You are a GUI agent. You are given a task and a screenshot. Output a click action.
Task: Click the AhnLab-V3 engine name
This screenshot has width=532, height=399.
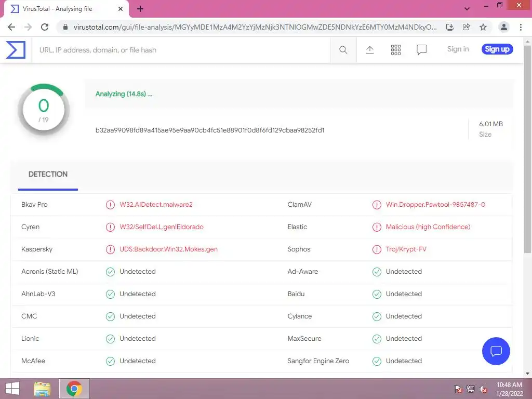[38, 294]
